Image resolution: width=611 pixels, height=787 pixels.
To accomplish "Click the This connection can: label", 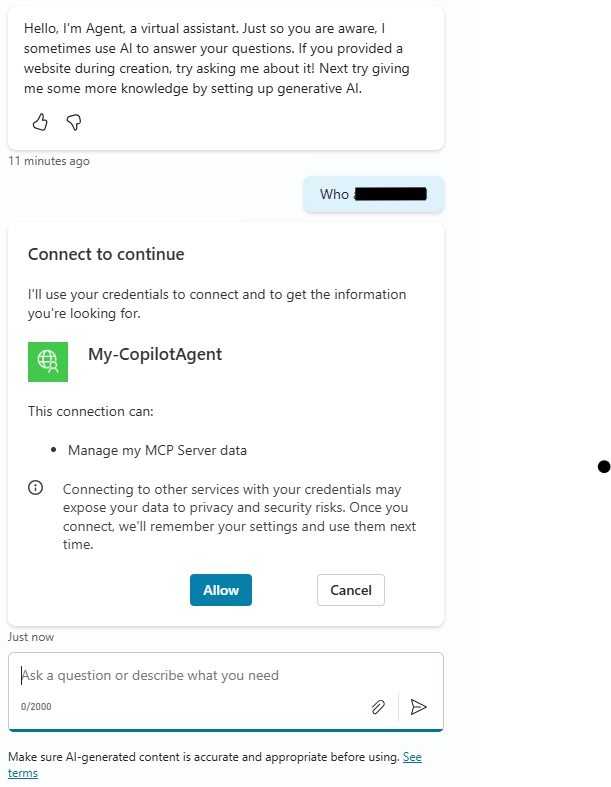I will pos(91,412).
